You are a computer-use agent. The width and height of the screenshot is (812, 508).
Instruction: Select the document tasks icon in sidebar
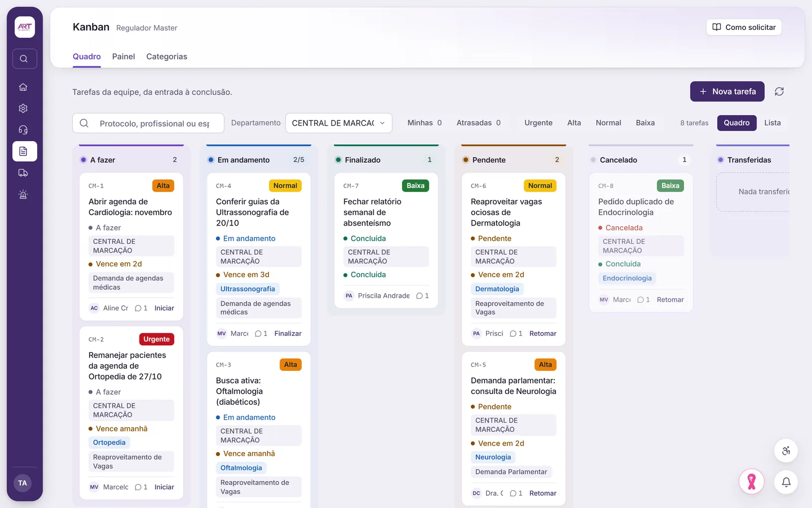[24, 151]
